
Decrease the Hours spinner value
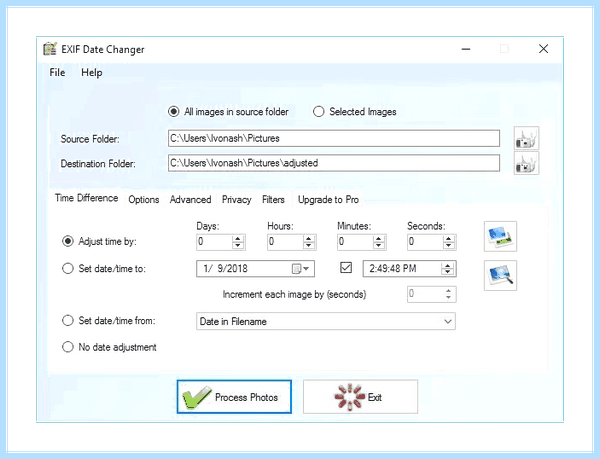coord(308,246)
